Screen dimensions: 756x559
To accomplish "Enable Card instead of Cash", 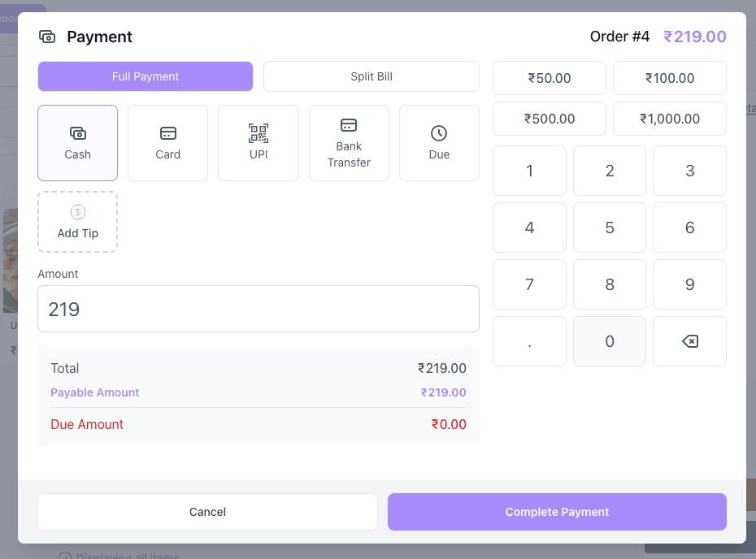I will (167, 142).
